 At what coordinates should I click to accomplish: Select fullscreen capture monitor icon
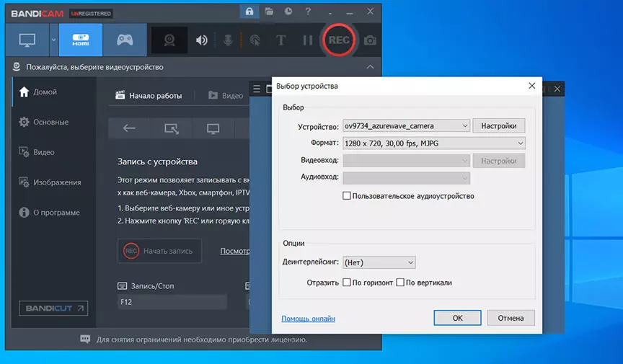[213, 128]
